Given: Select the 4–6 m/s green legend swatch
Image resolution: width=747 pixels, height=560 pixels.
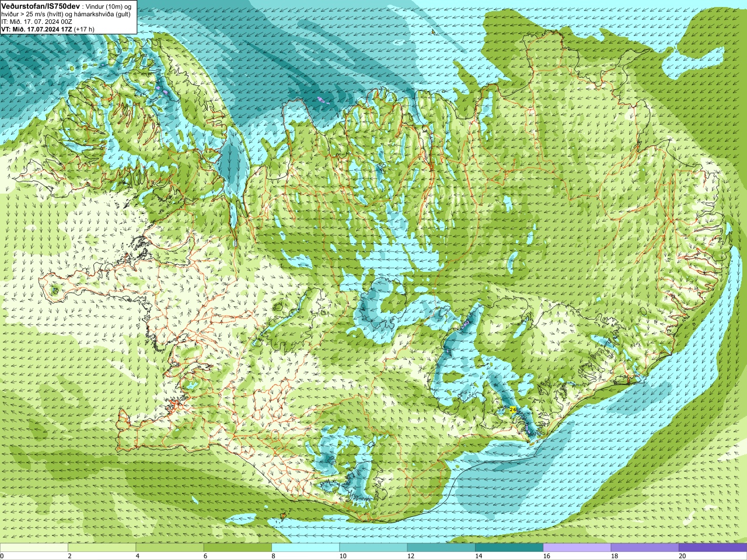Looking at the screenshot, I should tap(170, 548).
